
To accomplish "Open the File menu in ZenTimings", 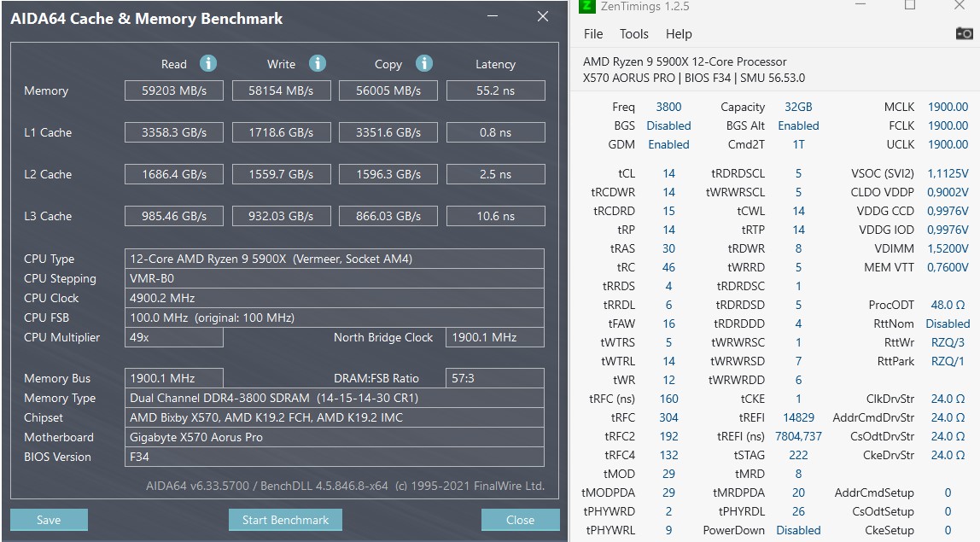I will click(x=593, y=34).
